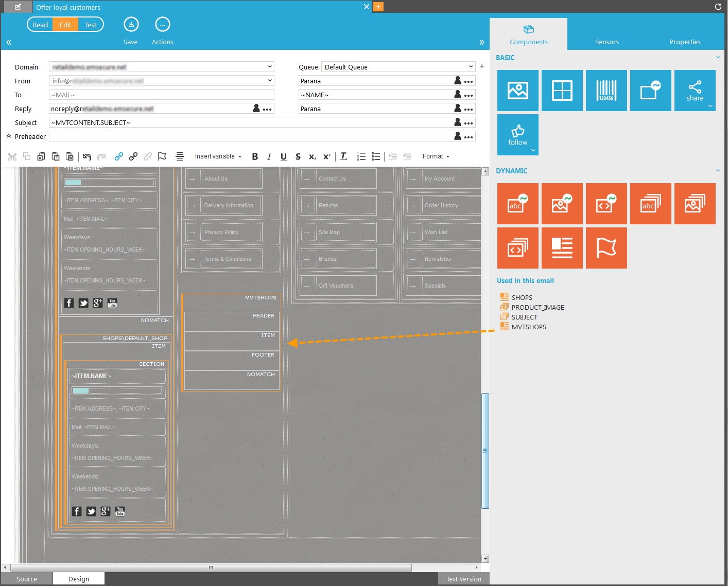Select the table layout component tile
728x586 pixels.
pyautogui.click(x=562, y=91)
